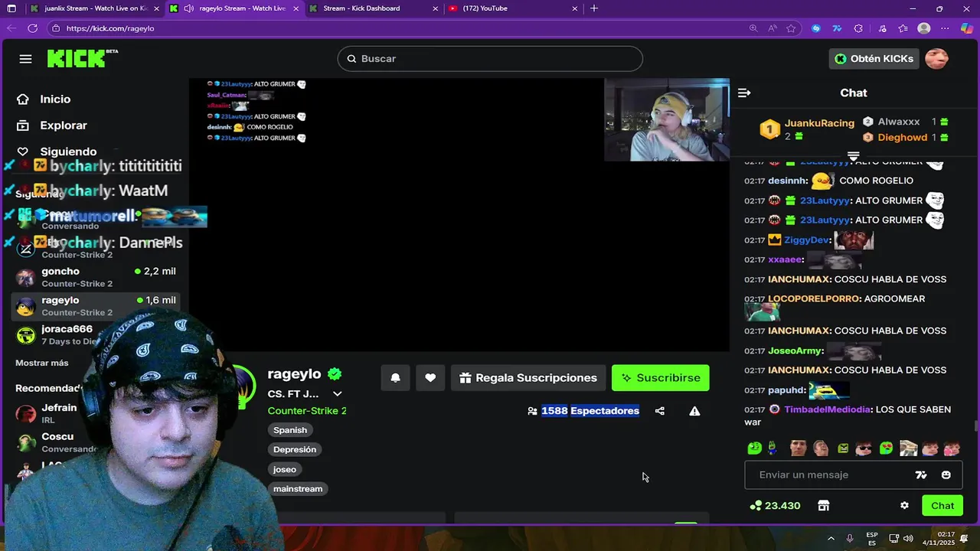Viewport: 980px width, 551px height.
Task: Click the browser address bar URL
Action: (110, 28)
